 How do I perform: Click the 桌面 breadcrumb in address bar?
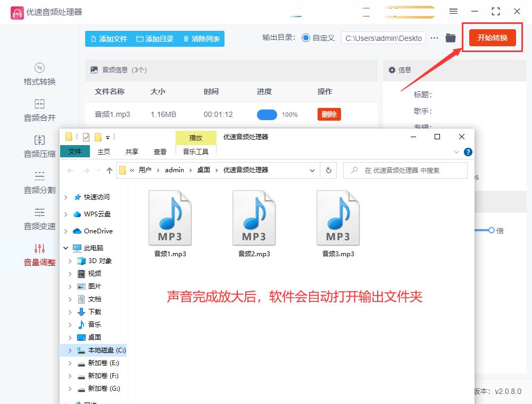[204, 170]
